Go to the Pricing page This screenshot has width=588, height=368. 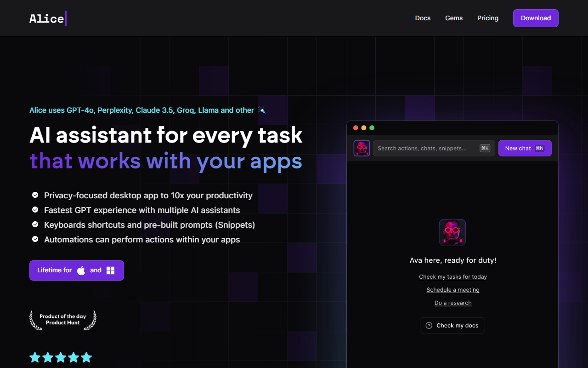488,18
